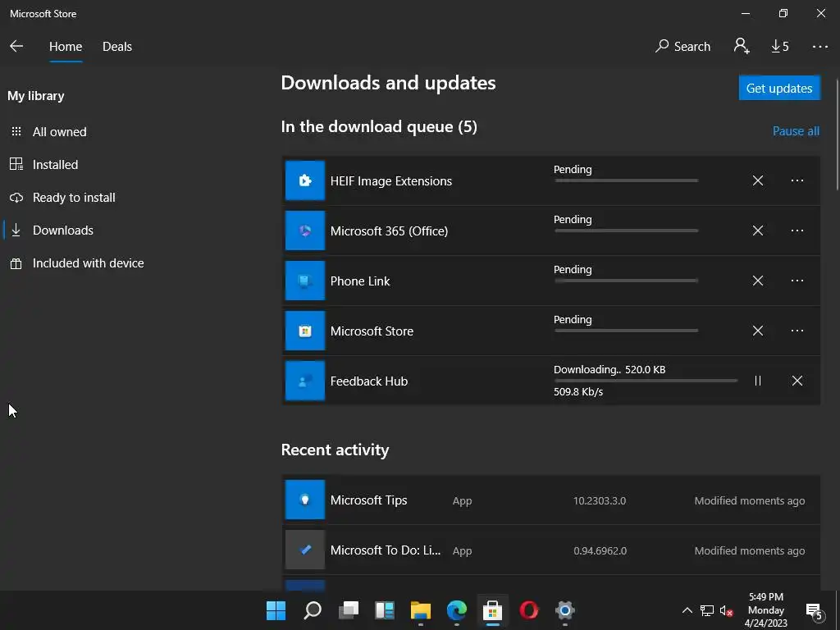This screenshot has height=630, width=840.
Task: Open more options for Microsoft Store row
Action: (797, 331)
